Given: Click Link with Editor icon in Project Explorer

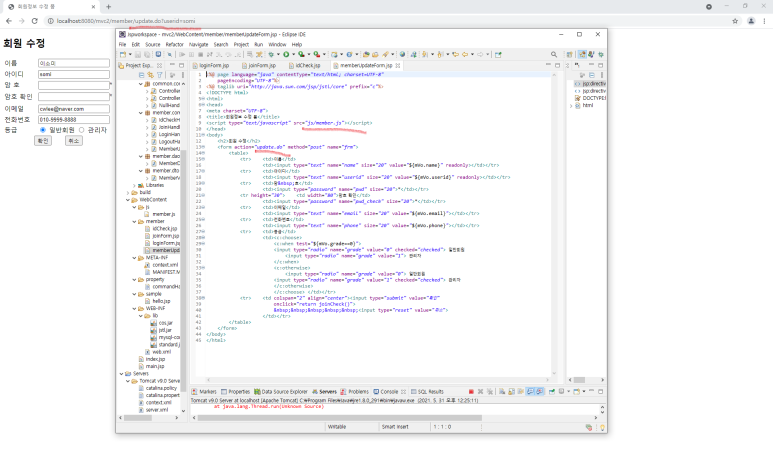Looking at the screenshot, I should (150, 75).
